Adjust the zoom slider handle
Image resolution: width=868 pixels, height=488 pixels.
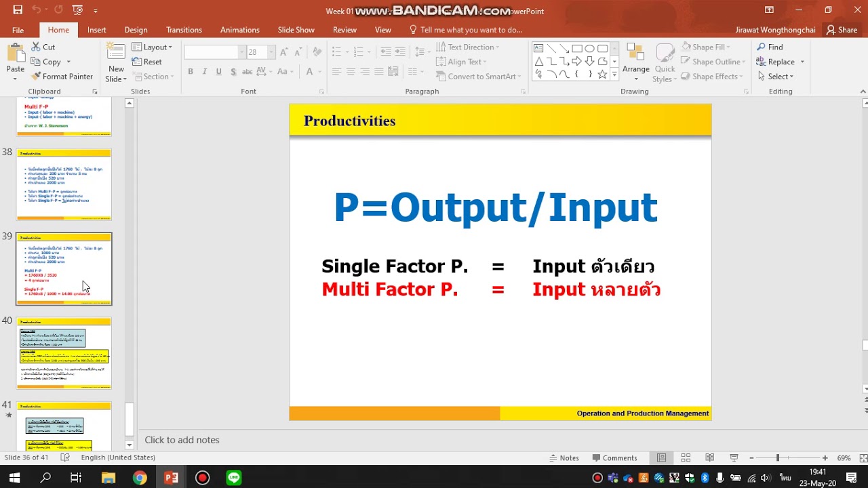(x=778, y=458)
